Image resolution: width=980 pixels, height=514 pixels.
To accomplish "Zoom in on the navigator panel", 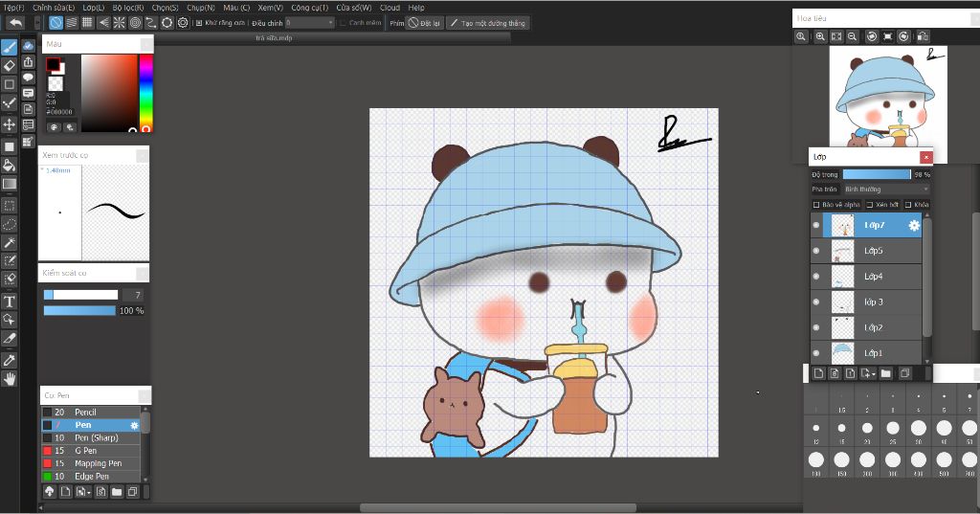I will click(820, 37).
